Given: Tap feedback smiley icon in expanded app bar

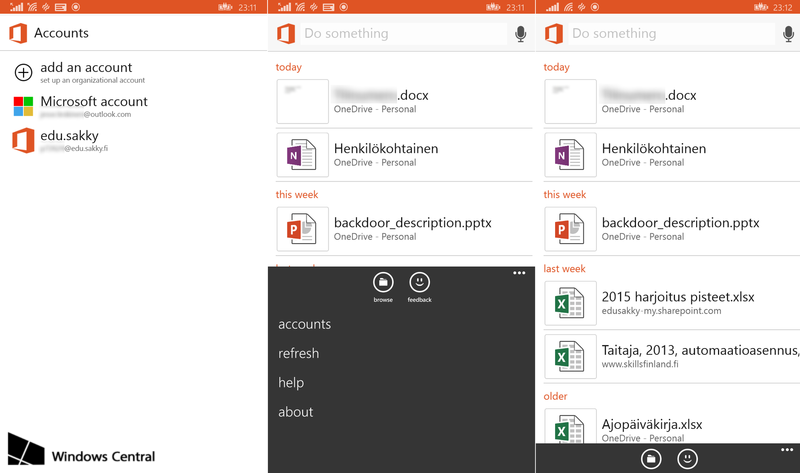Looking at the screenshot, I should coord(419,282).
